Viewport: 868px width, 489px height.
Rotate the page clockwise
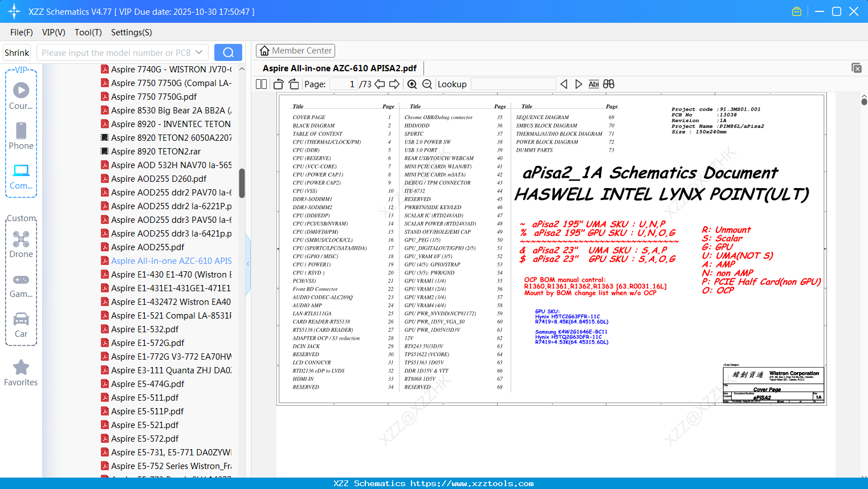click(x=294, y=84)
